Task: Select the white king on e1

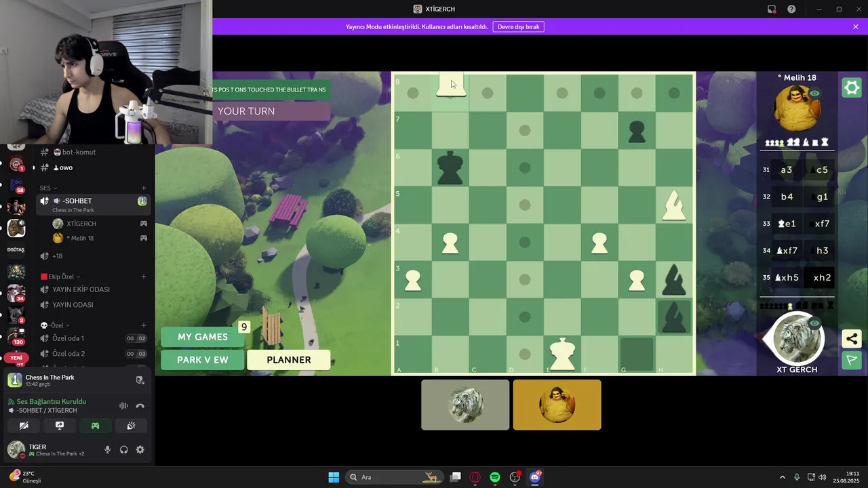Action: tap(562, 354)
